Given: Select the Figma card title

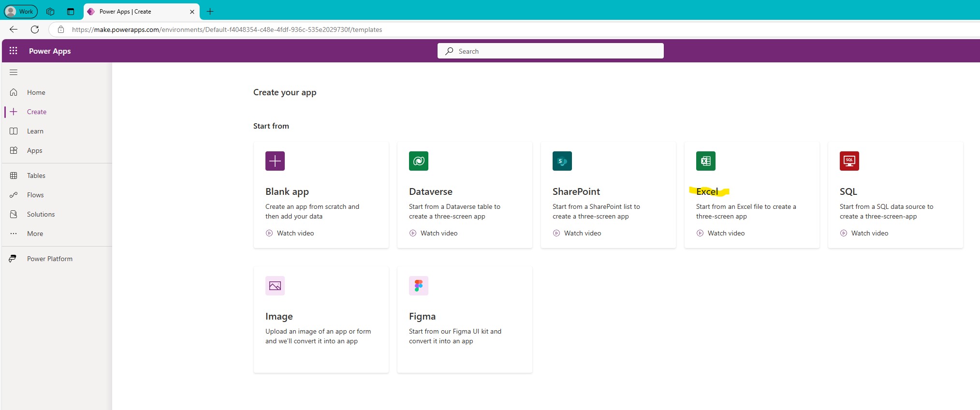Looking at the screenshot, I should [422, 316].
